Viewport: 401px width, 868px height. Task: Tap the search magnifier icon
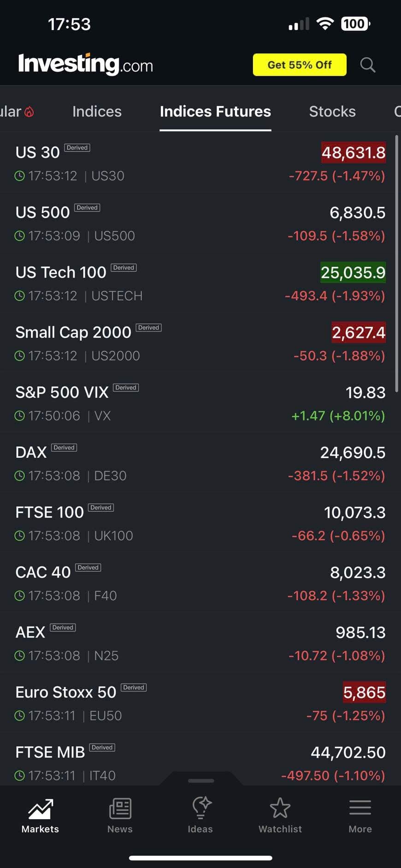click(367, 65)
